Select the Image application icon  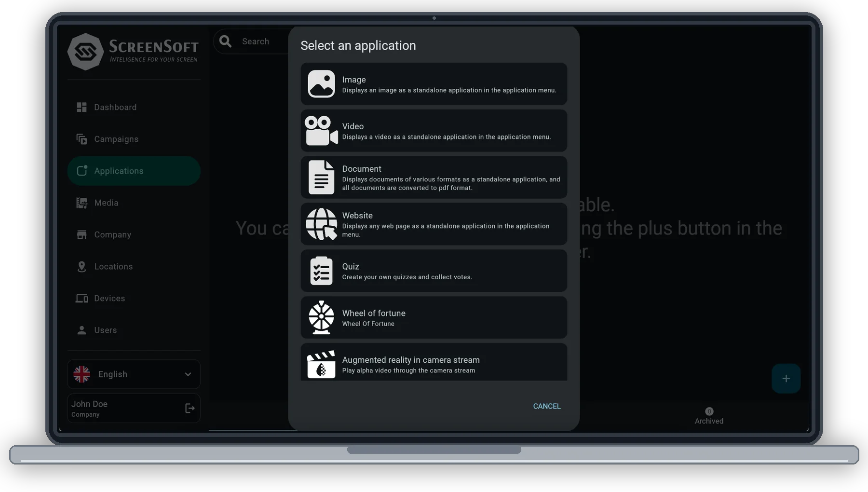point(321,84)
